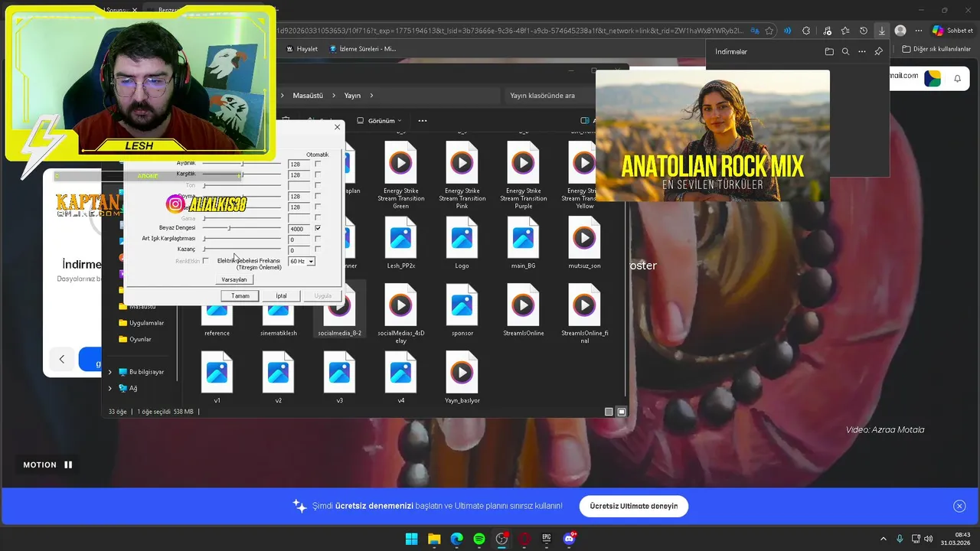
Task: Toggle automatic checkbox for Kazanç
Action: (x=318, y=249)
